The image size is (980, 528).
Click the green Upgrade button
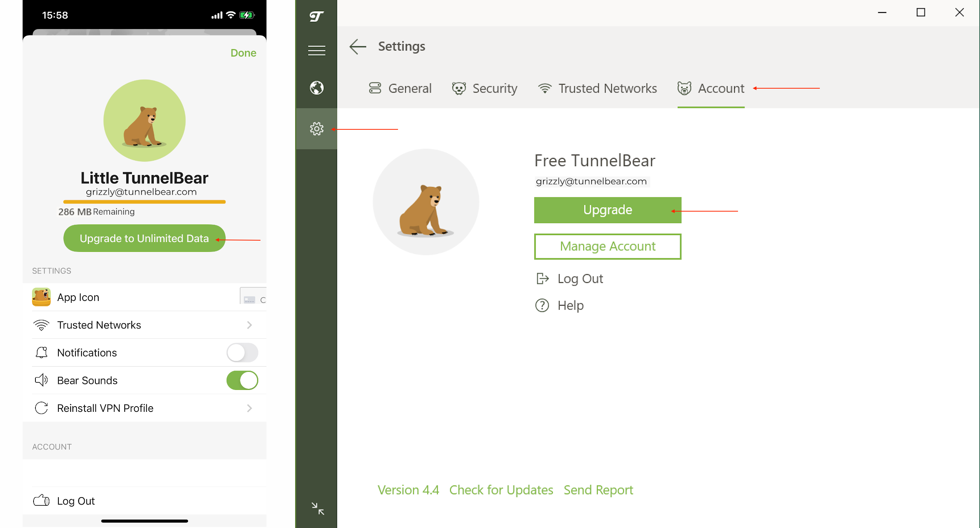tap(608, 210)
